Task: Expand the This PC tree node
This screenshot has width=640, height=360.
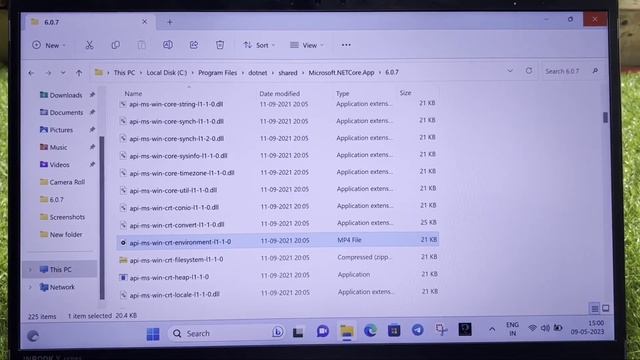Action: coord(30,270)
